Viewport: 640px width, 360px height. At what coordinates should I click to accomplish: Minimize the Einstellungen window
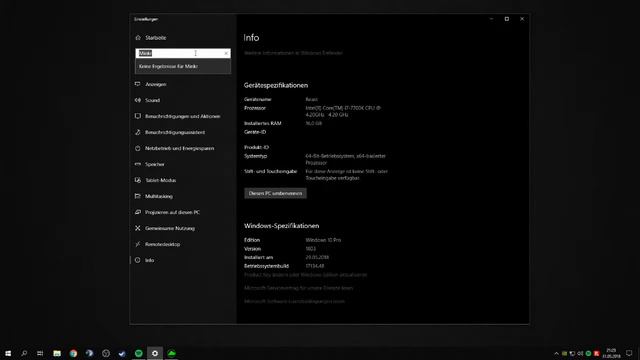tap(491, 19)
